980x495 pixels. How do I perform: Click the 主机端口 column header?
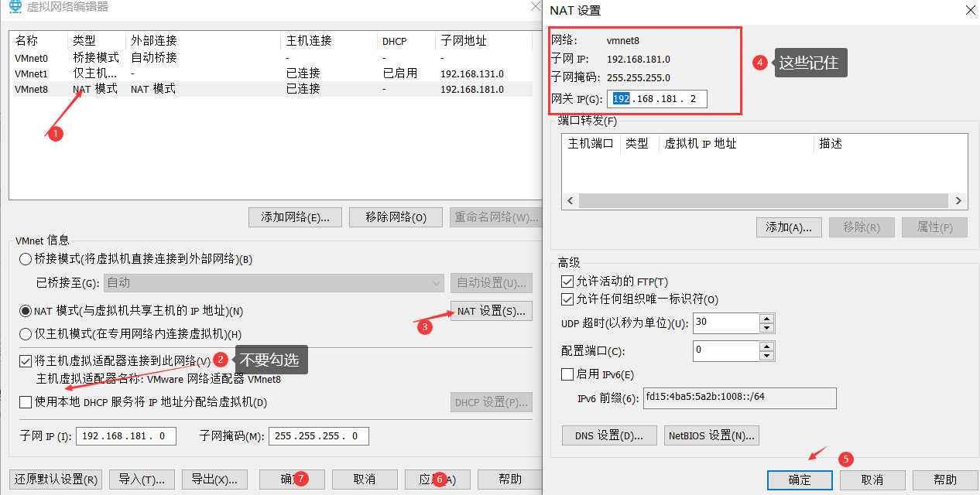(x=591, y=144)
